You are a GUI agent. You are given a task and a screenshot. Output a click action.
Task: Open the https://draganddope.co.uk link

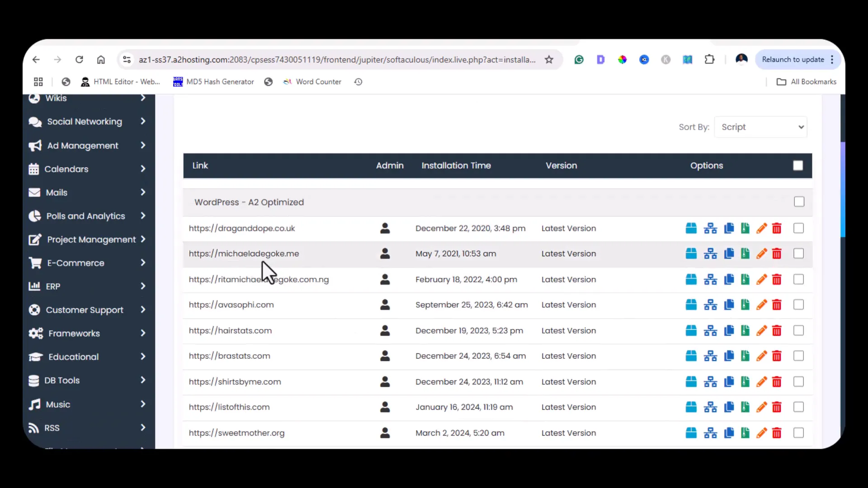click(x=242, y=228)
